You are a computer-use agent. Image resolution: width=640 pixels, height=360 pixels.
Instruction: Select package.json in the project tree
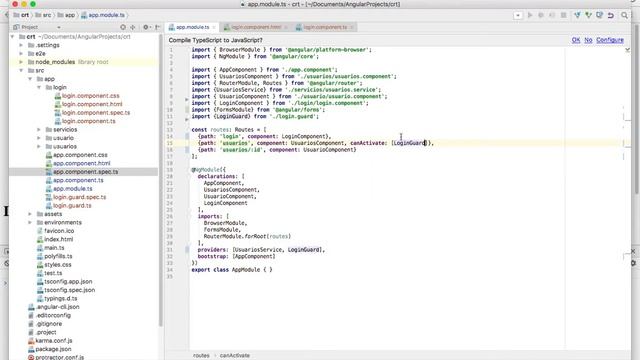point(53,349)
